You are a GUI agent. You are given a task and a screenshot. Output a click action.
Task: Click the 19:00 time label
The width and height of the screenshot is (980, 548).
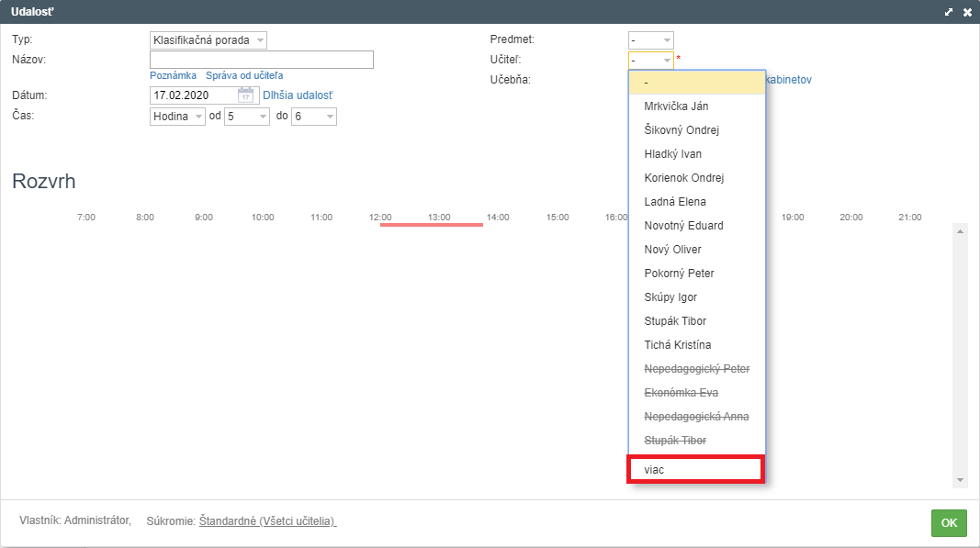[793, 218]
